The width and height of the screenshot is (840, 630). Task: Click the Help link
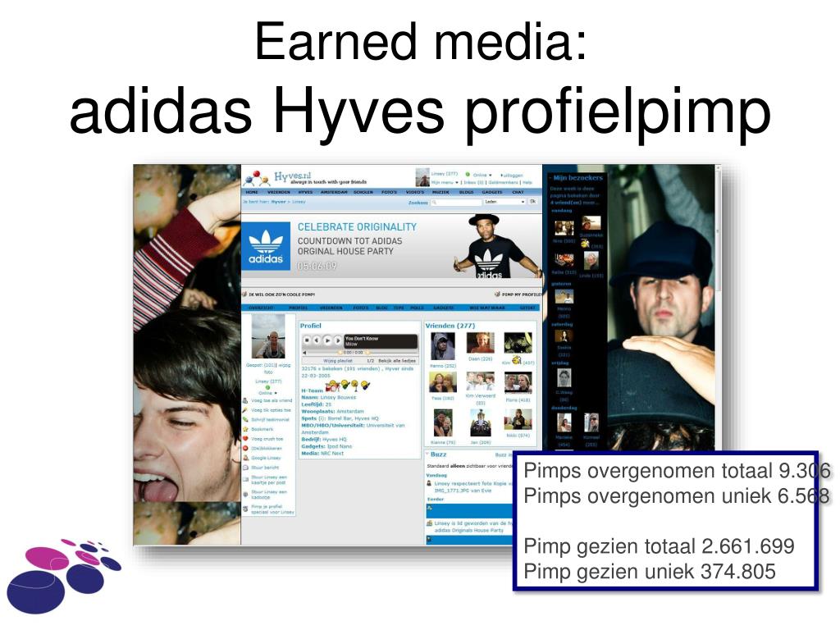pos(527,183)
